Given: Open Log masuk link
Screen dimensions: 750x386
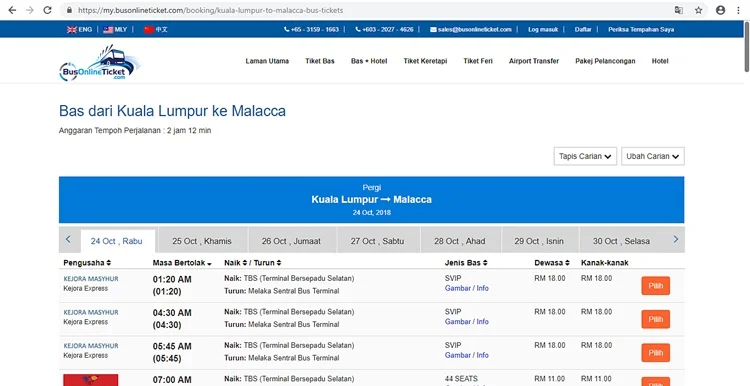Looking at the screenshot, I should pos(543,29).
